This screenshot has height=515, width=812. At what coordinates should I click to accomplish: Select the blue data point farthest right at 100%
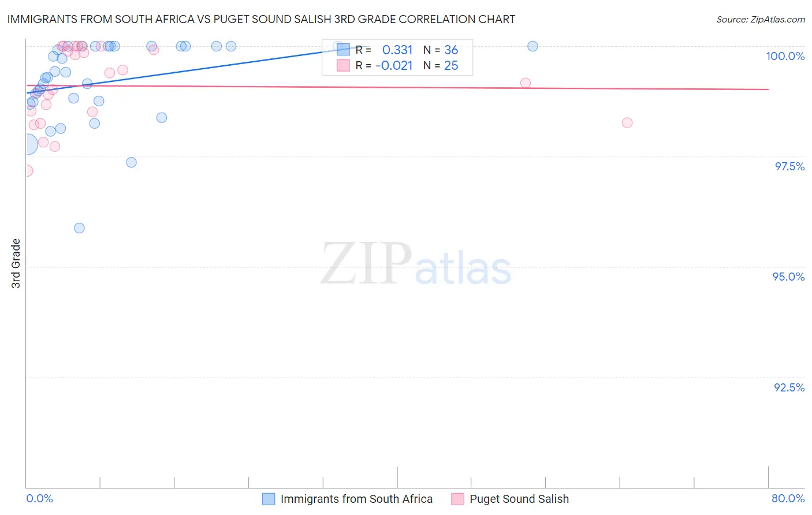coord(532,46)
